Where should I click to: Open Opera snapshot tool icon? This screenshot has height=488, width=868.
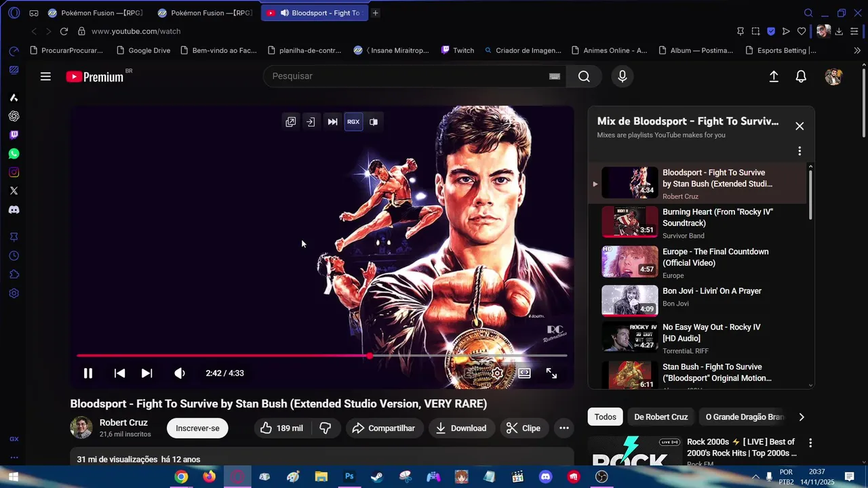coord(755,31)
